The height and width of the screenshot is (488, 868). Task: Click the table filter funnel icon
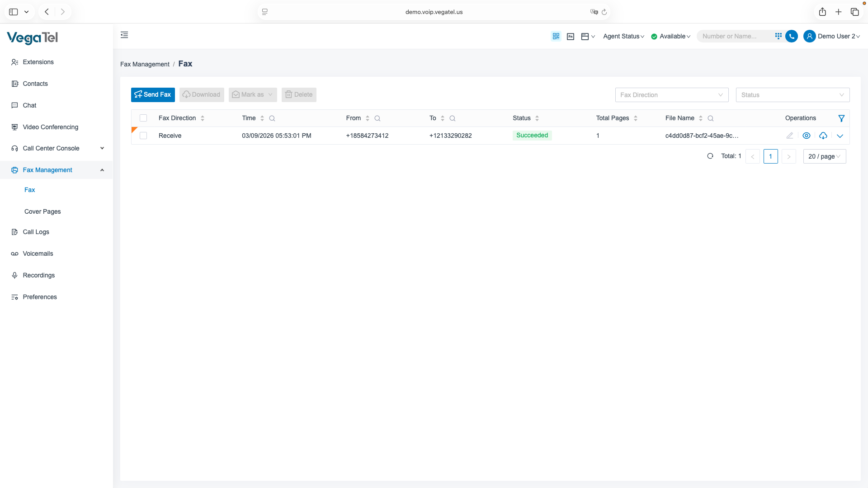841,118
